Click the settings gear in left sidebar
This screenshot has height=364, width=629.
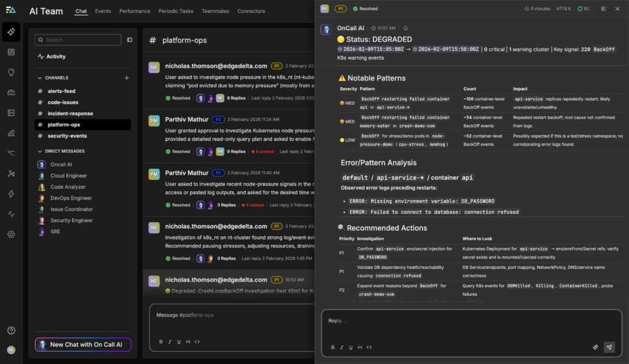(11, 234)
